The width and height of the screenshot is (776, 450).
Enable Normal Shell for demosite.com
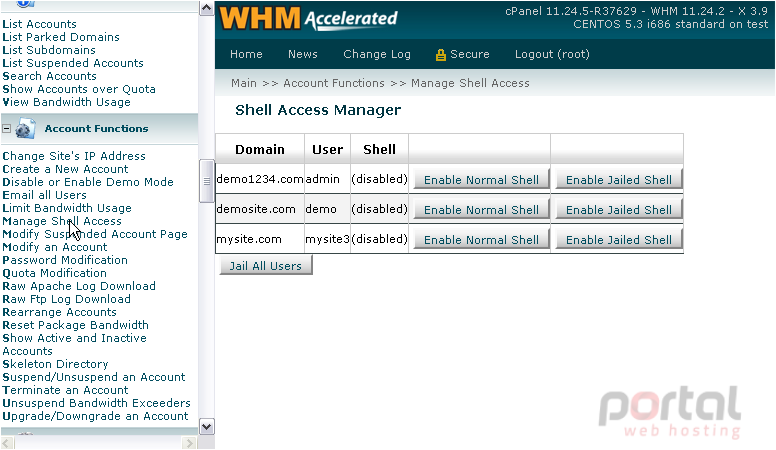[481, 210]
